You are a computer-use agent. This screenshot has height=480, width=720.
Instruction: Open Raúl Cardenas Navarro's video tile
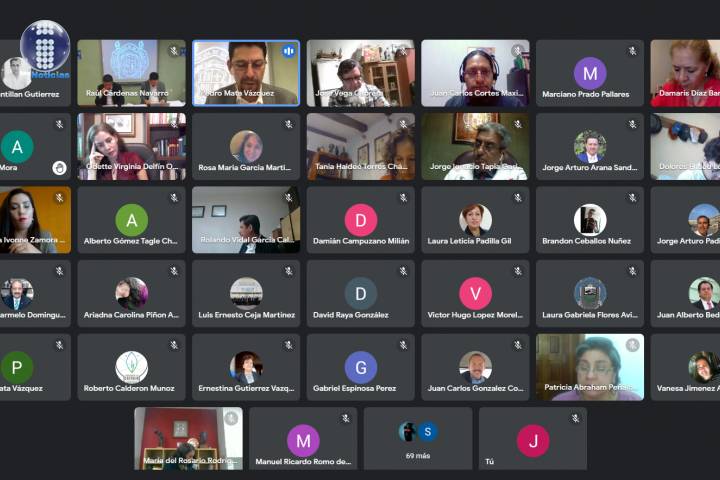(131, 72)
